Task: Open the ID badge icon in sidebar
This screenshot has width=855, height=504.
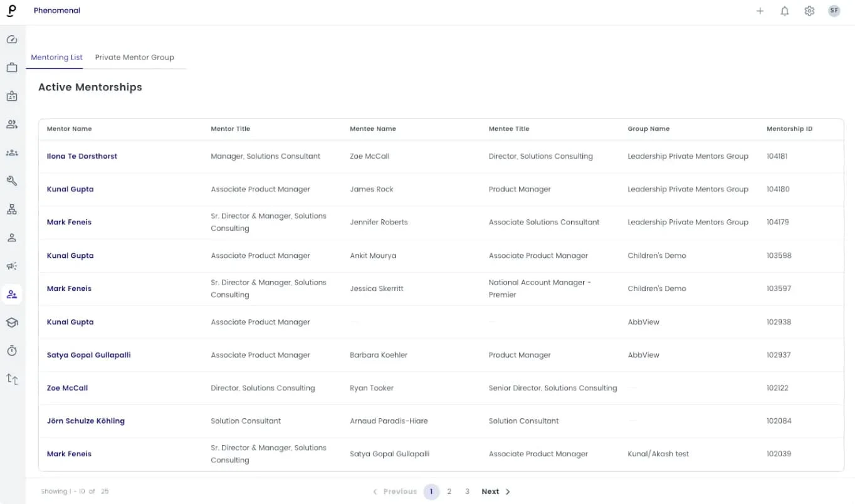Action: point(12,96)
